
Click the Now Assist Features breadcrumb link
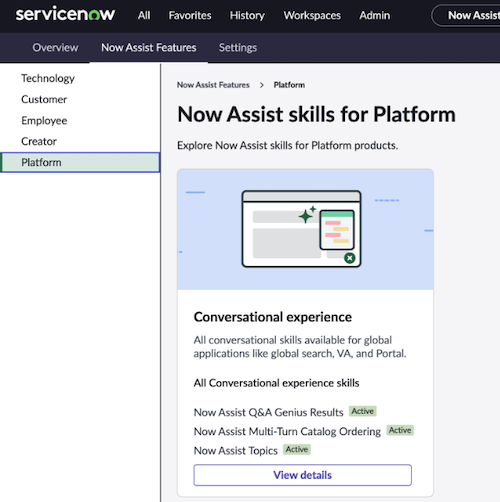(x=213, y=85)
